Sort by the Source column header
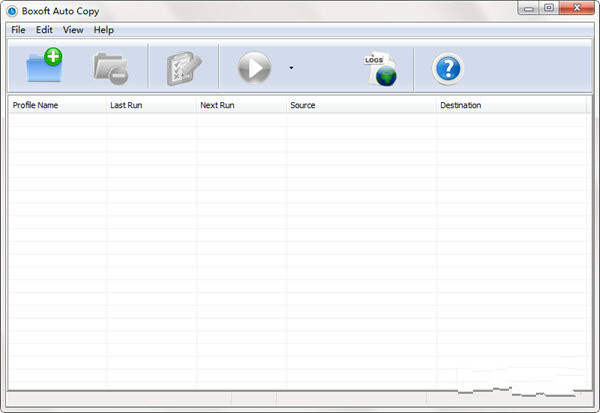Image resolution: width=600 pixels, height=413 pixels. (x=361, y=105)
